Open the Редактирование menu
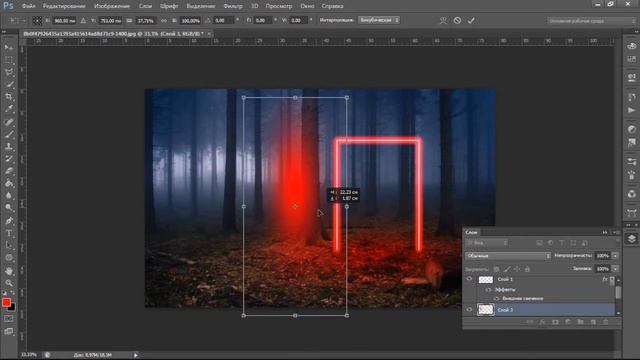This screenshot has height=360, width=640. [64, 6]
